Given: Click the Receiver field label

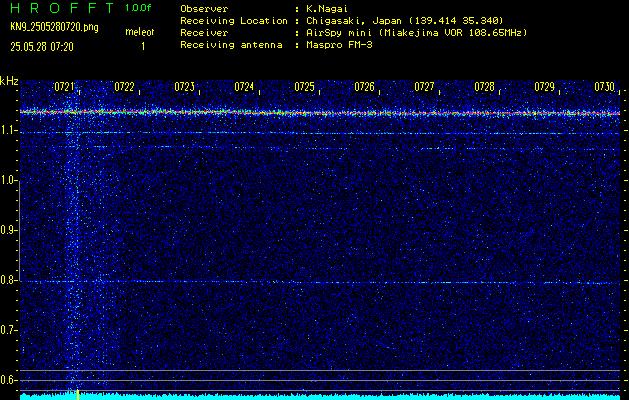Looking at the screenshot, I should [204, 33].
